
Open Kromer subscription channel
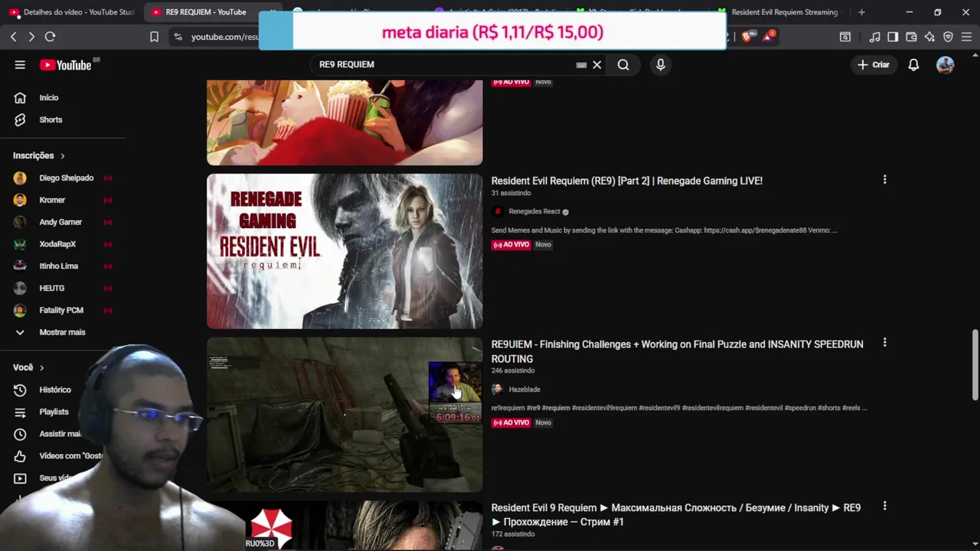[64, 201]
